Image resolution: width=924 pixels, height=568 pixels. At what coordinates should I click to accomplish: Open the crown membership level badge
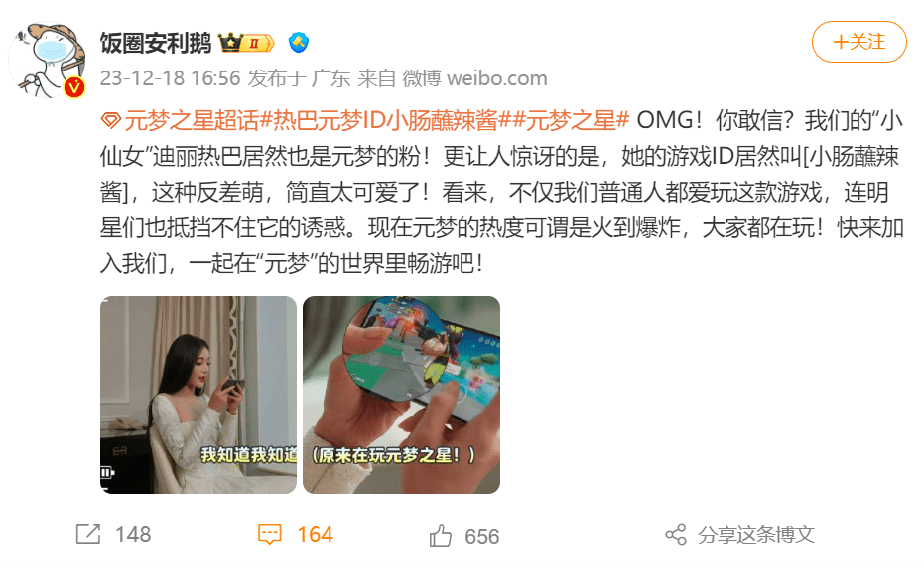point(246,43)
